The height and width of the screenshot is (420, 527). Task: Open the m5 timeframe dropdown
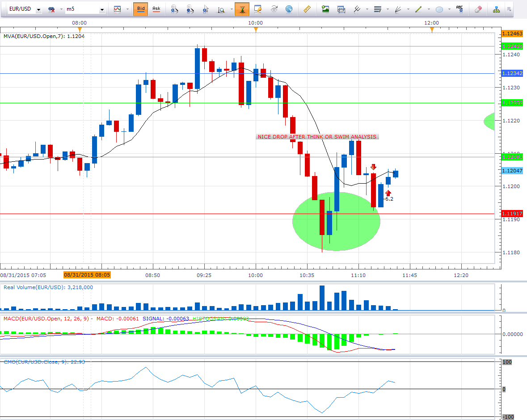[x=102, y=9]
